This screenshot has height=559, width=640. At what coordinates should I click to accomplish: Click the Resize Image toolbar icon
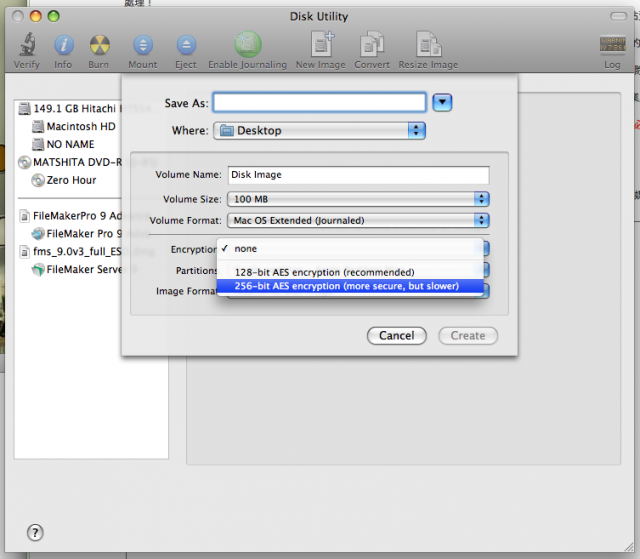[x=429, y=44]
